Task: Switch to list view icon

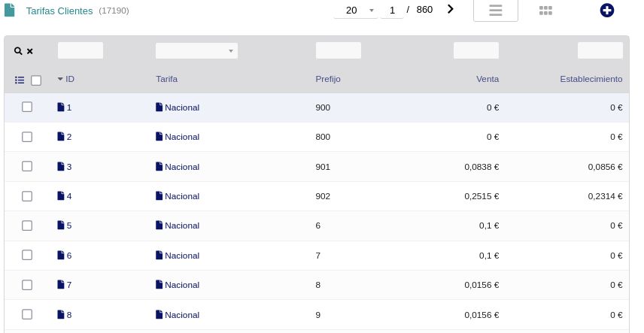Action: (495, 11)
